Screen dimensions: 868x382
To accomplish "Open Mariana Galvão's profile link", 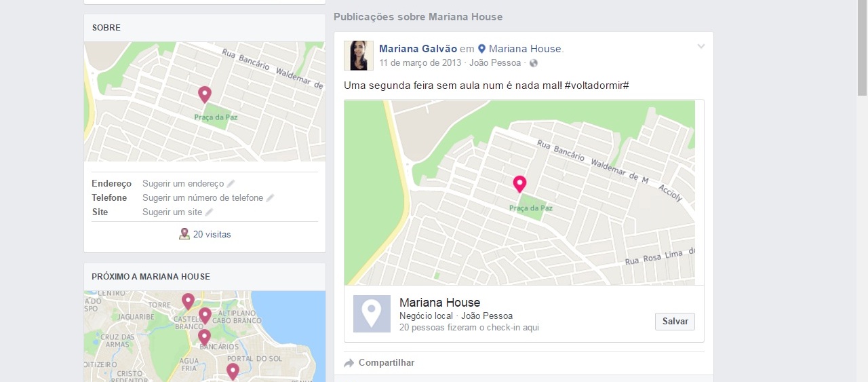I will coord(418,49).
